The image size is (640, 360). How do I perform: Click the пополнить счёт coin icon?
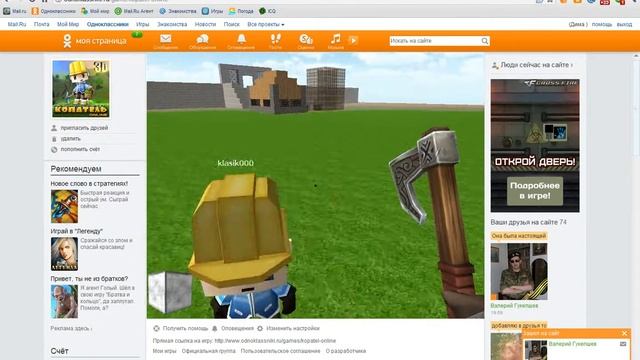[54, 149]
